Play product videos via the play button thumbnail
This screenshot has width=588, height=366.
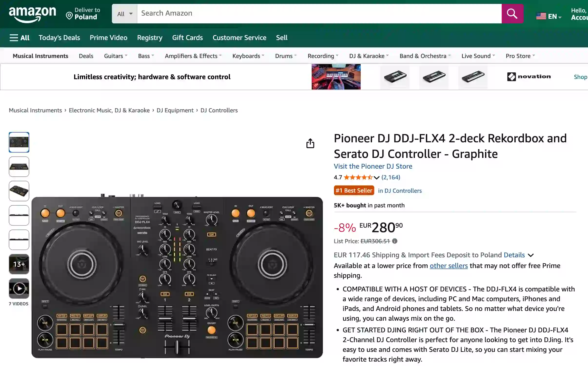[19, 289]
